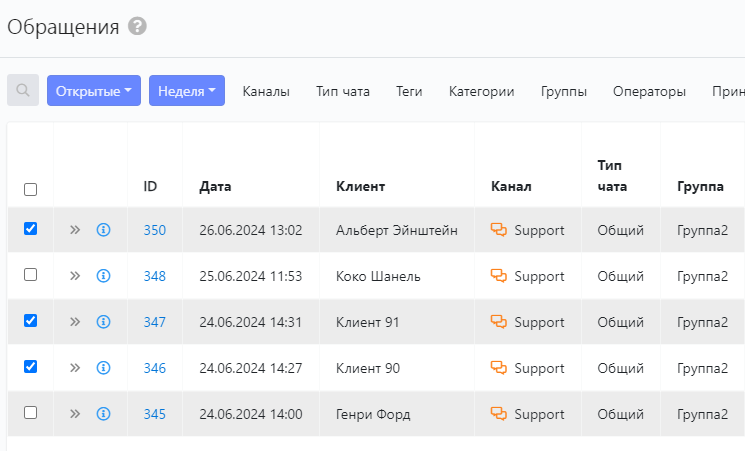Click Группа2 in ticket 348 row
Viewport: 745px width, 451px height.
(x=702, y=276)
